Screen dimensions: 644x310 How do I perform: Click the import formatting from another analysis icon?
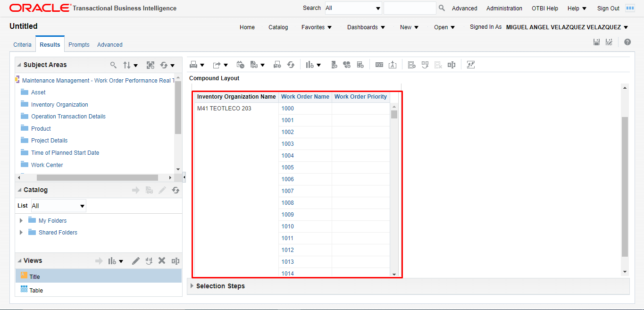point(393,65)
